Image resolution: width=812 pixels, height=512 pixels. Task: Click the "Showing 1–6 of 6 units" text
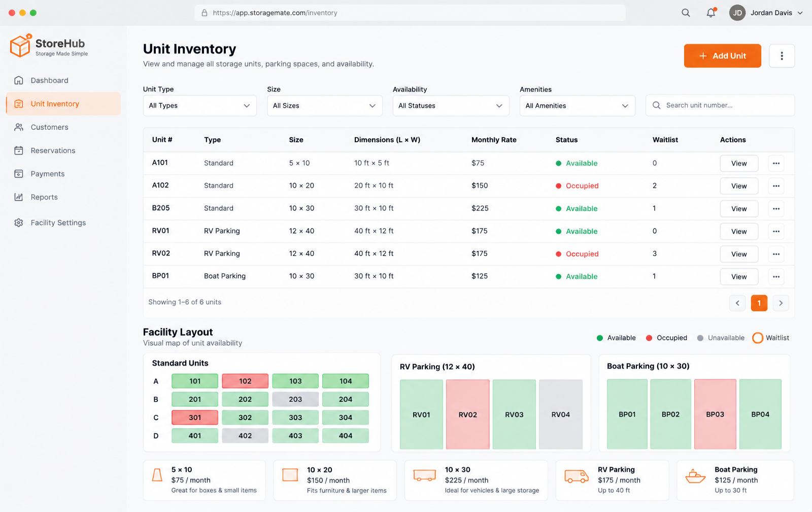click(185, 302)
